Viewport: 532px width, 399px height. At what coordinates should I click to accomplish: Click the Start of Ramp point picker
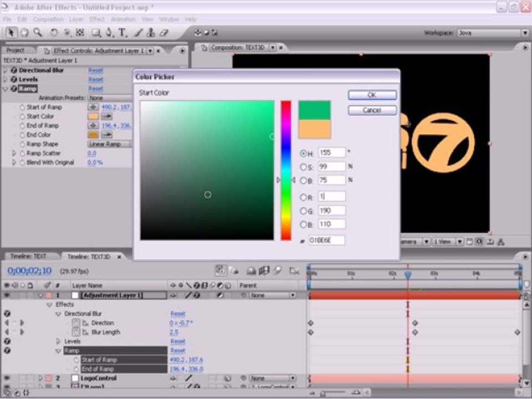click(x=93, y=107)
